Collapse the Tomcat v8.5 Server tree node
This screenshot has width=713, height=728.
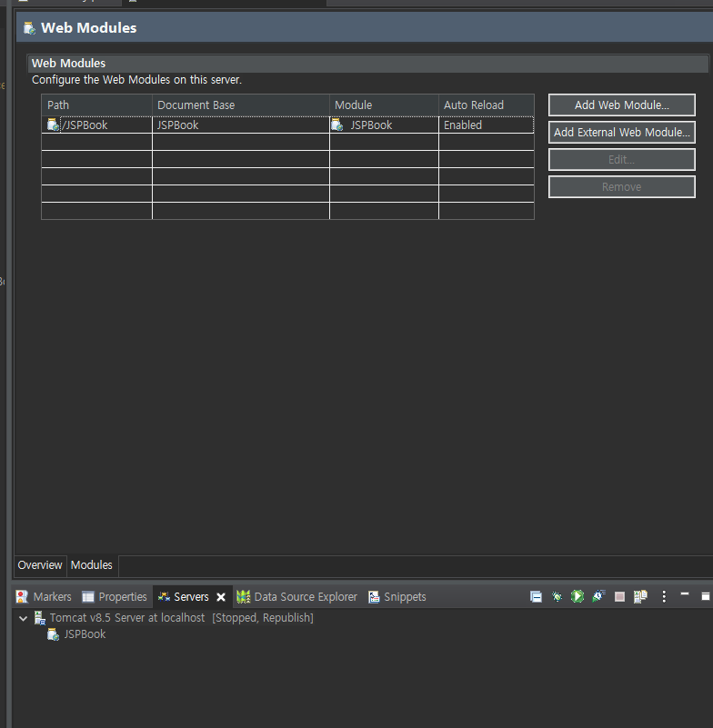click(24, 618)
